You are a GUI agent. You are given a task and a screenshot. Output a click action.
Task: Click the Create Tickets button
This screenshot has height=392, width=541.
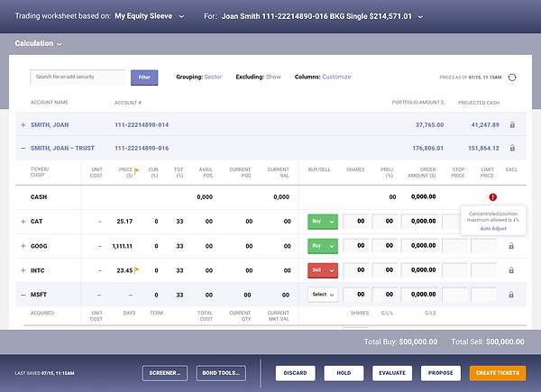[498, 373]
